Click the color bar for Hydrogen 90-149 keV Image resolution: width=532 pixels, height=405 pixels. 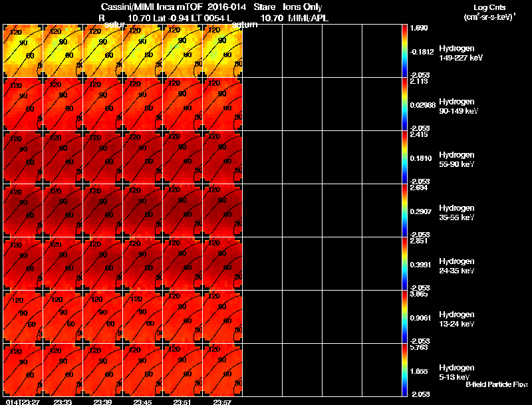pos(404,104)
